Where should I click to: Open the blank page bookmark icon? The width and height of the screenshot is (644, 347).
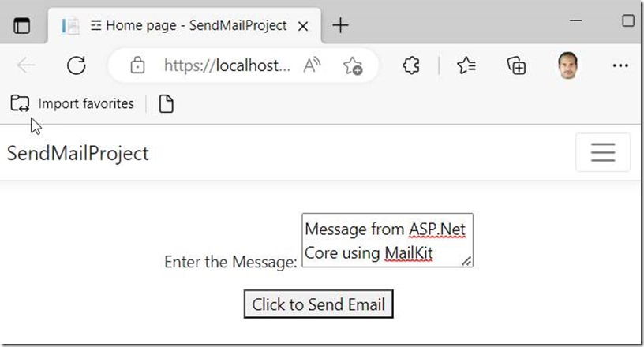coord(167,103)
